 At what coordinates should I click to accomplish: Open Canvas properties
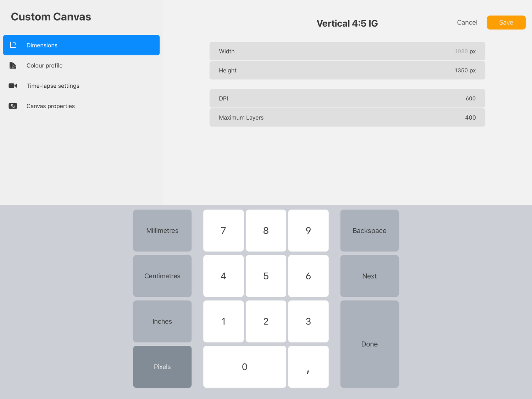click(51, 106)
